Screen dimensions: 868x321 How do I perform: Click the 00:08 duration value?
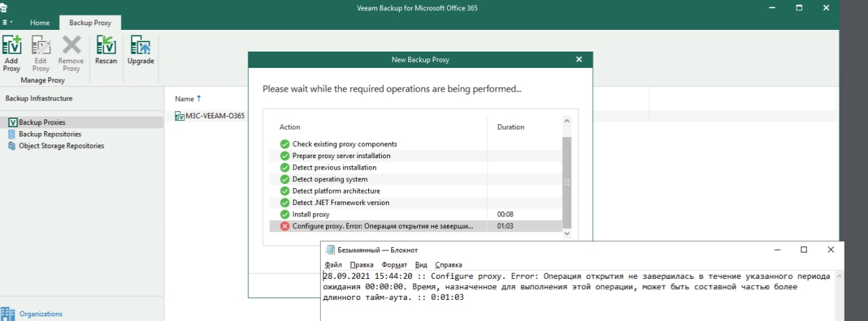[x=505, y=214]
